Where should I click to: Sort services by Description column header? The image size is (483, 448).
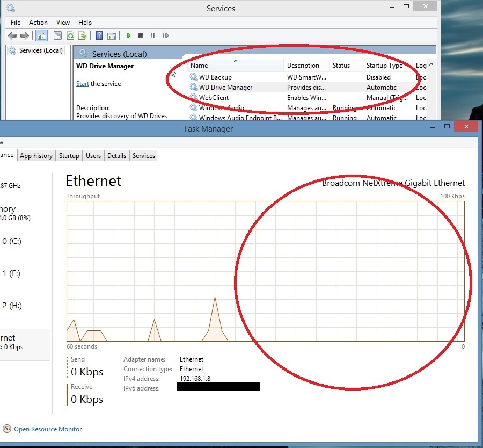click(306, 66)
